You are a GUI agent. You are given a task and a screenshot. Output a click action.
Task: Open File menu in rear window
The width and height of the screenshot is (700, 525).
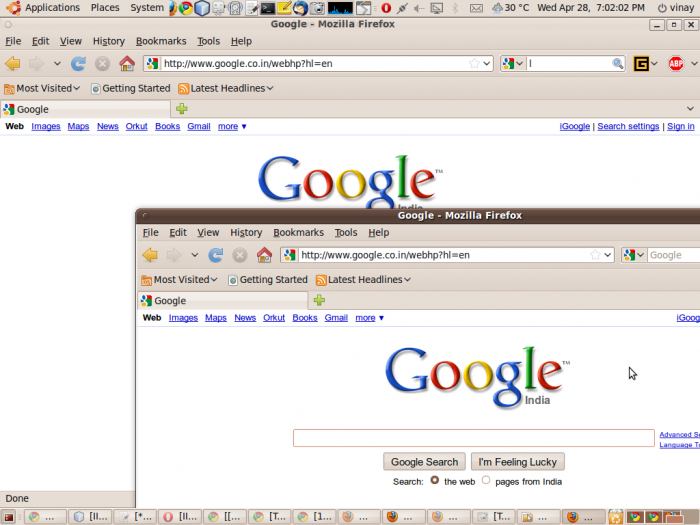point(13,41)
